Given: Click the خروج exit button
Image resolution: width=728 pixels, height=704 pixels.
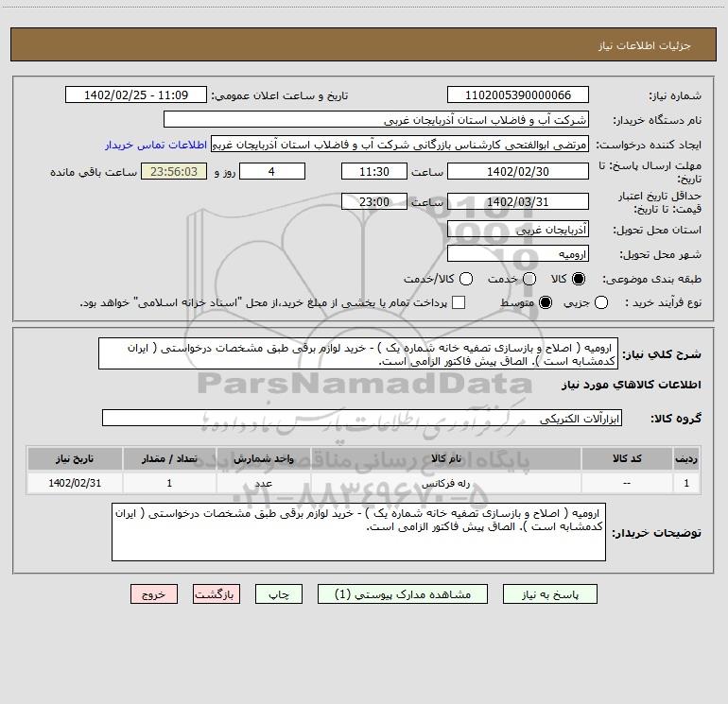Looking at the screenshot, I should click(154, 594).
